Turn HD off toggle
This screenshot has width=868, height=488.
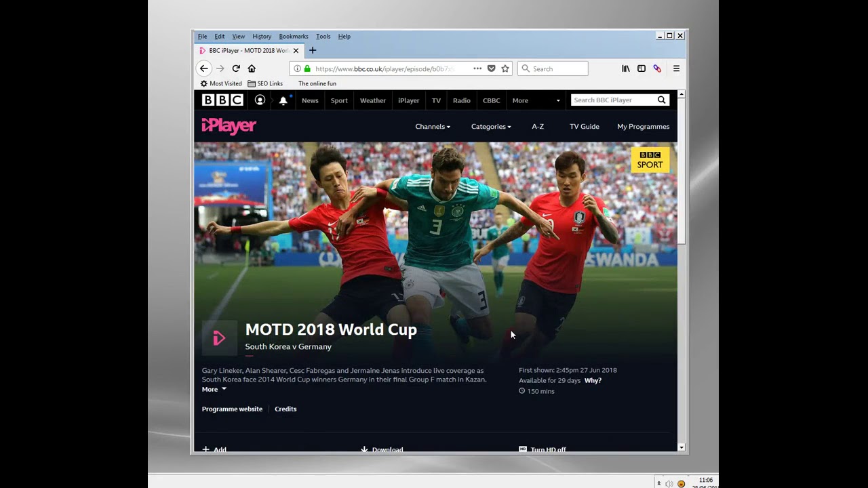point(542,449)
